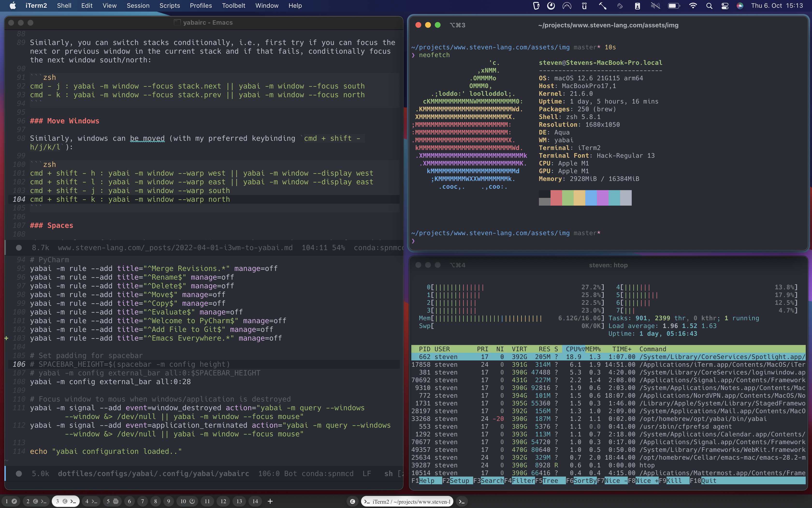Click the red color block in neofetch output
This screenshot has width=812, height=508.
(556, 198)
